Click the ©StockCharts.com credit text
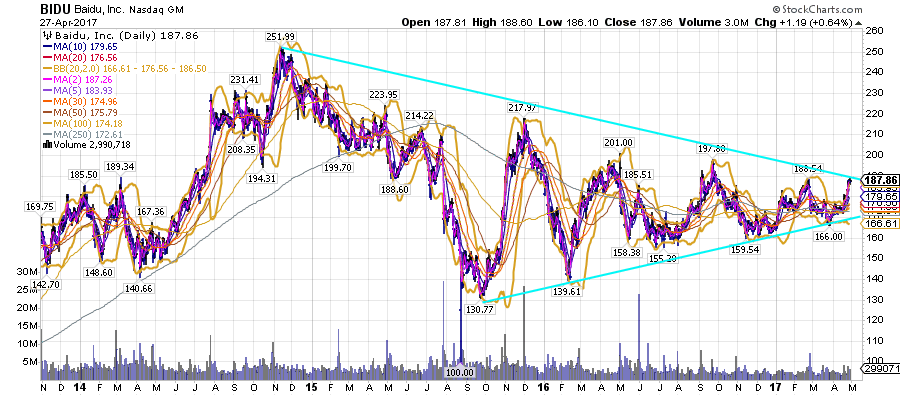This screenshot has height=396, width=900. (x=817, y=9)
